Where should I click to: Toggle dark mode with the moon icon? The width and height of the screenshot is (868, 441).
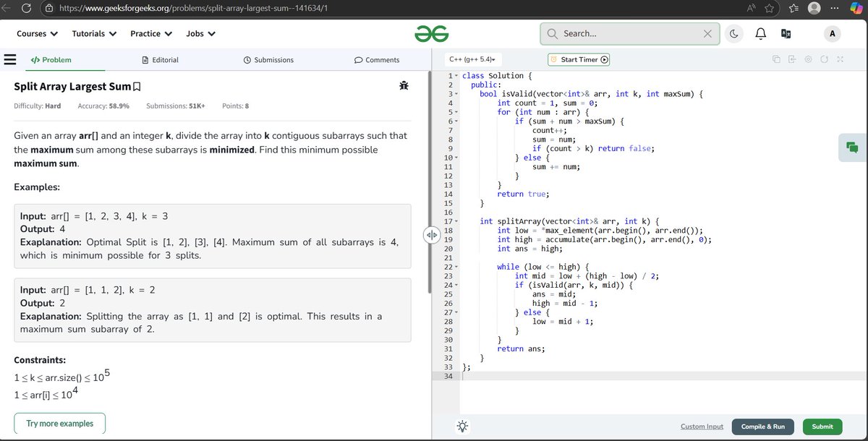734,34
